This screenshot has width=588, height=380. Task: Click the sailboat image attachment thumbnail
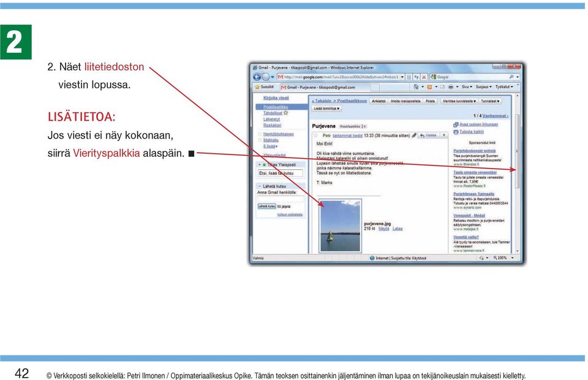(x=340, y=226)
